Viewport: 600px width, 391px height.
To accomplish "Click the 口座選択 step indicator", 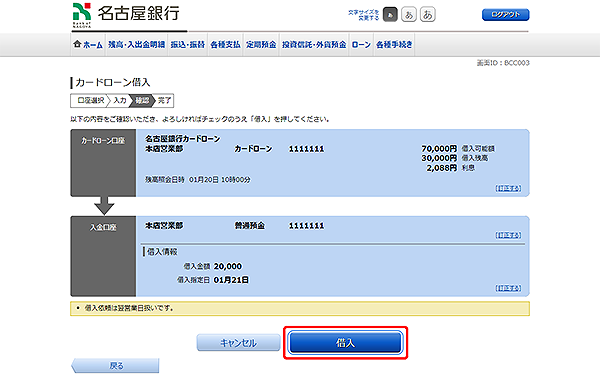I will pyautogui.click(x=90, y=101).
